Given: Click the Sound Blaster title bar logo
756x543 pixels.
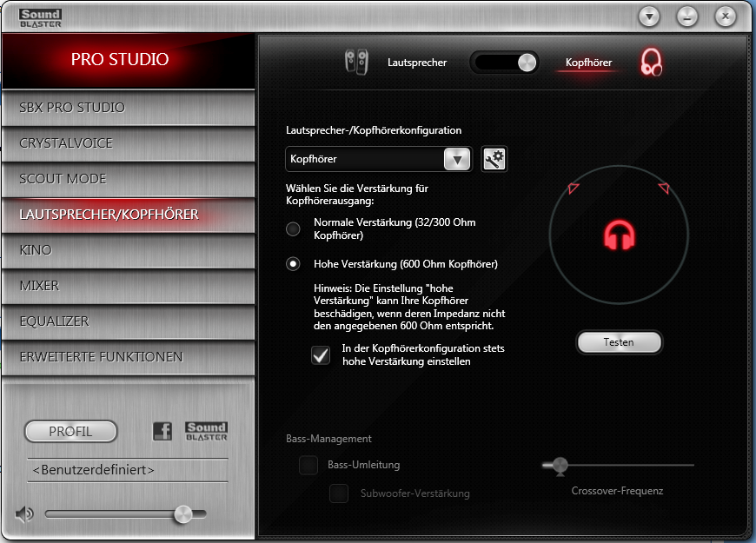Looking at the screenshot, I should click(41, 18).
